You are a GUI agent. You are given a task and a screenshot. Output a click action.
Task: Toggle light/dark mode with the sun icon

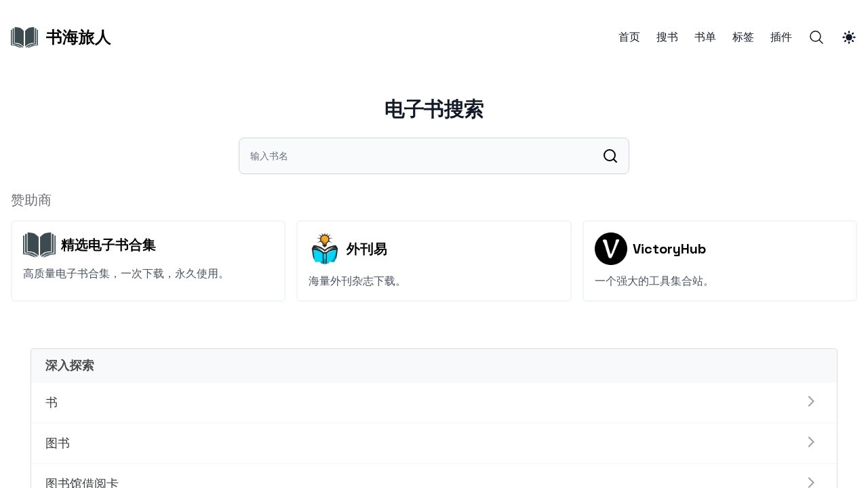tap(848, 37)
